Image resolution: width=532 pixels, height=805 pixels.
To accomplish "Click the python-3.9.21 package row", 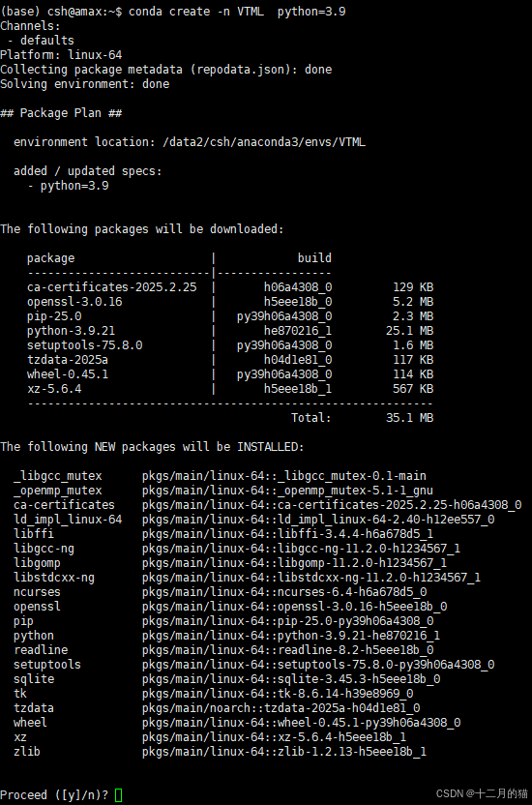I will [x=230, y=331].
